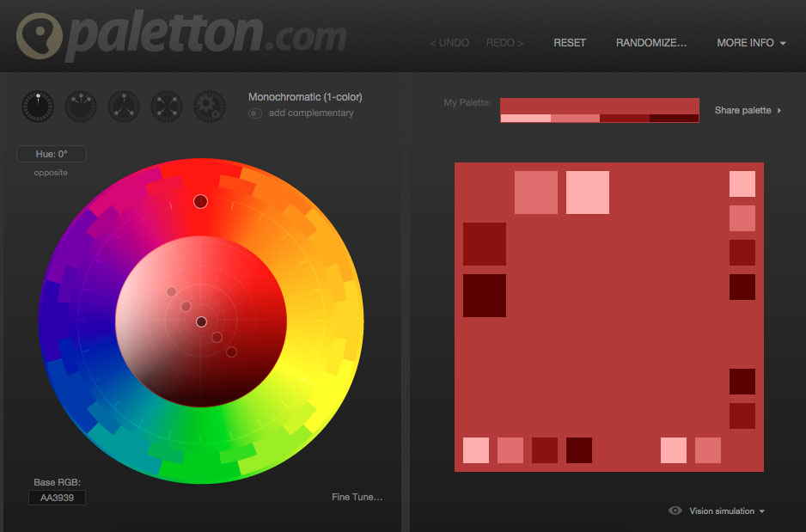Click the Base RGB field showing AA3939
This screenshot has height=532, width=806.
[x=57, y=498]
